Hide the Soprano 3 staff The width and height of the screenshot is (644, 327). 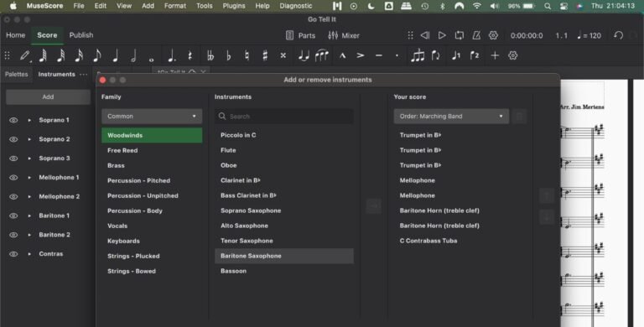13,158
